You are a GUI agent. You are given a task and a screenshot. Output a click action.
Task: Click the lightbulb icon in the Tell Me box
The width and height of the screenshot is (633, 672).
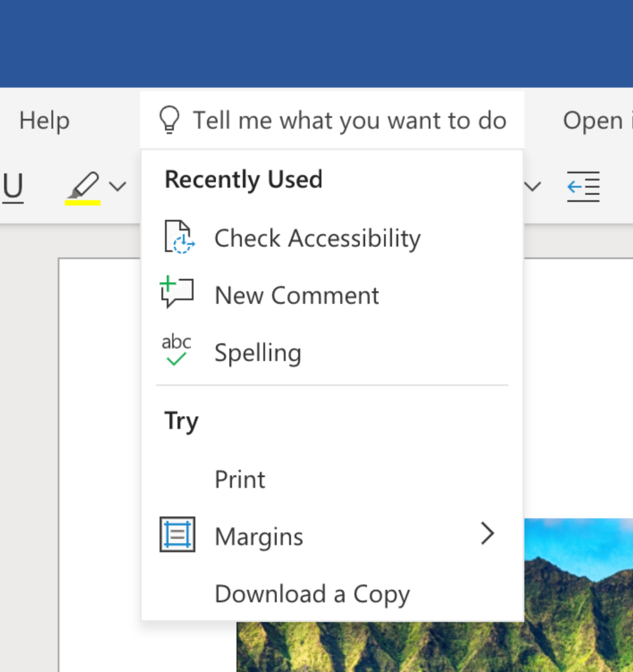pyautogui.click(x=169, y=120)
